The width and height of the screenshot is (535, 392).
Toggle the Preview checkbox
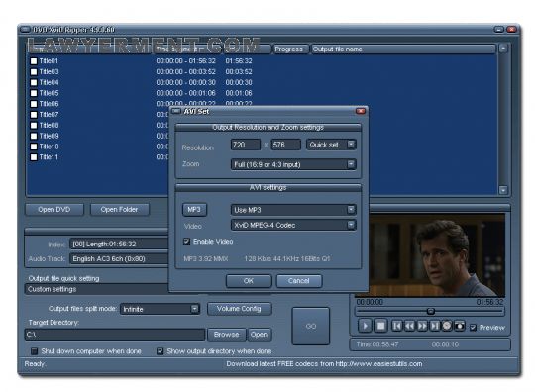click(x=473, y=328)
